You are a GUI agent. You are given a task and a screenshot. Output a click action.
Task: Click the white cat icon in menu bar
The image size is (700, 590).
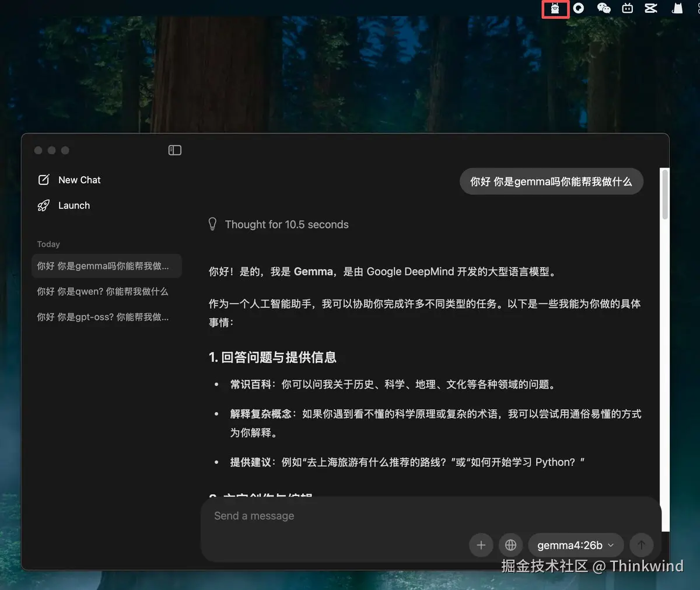coord(677,8)
